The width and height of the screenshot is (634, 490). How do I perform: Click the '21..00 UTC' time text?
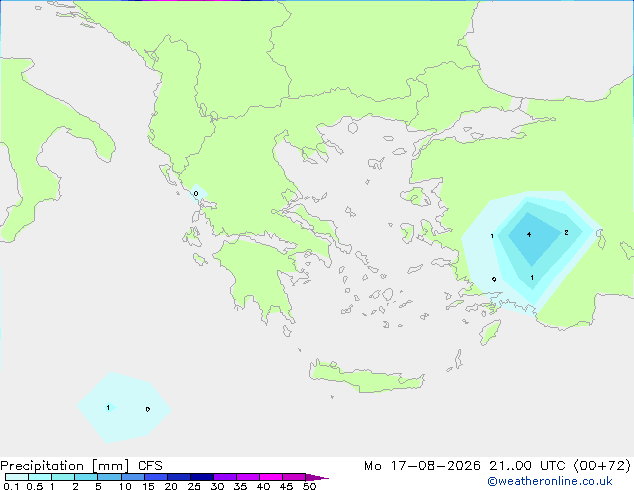(x=527, y=466)
